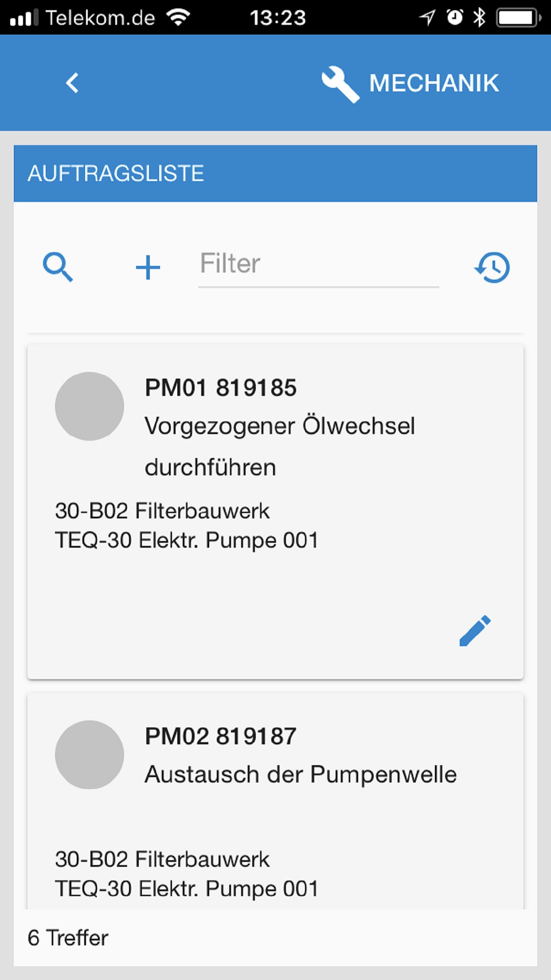Tap the '6 Treffer' result count
This screenshot has width=551, height=980.
pos(68,938)
